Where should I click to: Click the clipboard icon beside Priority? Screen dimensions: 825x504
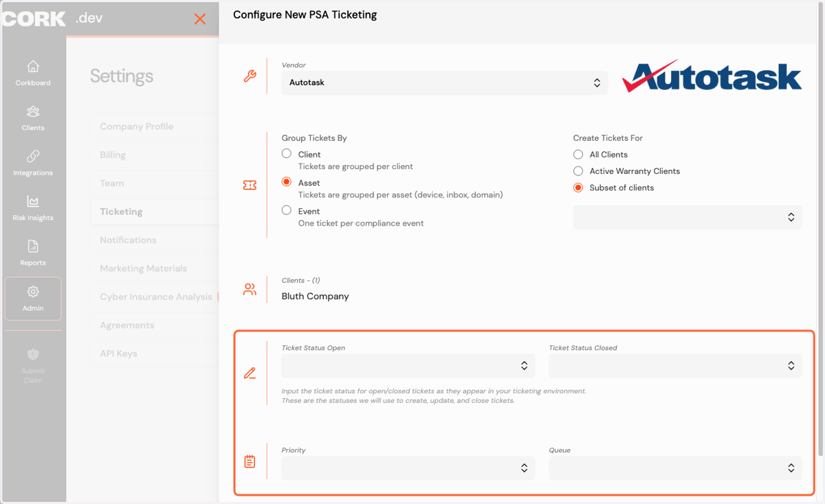pos(250,461)
